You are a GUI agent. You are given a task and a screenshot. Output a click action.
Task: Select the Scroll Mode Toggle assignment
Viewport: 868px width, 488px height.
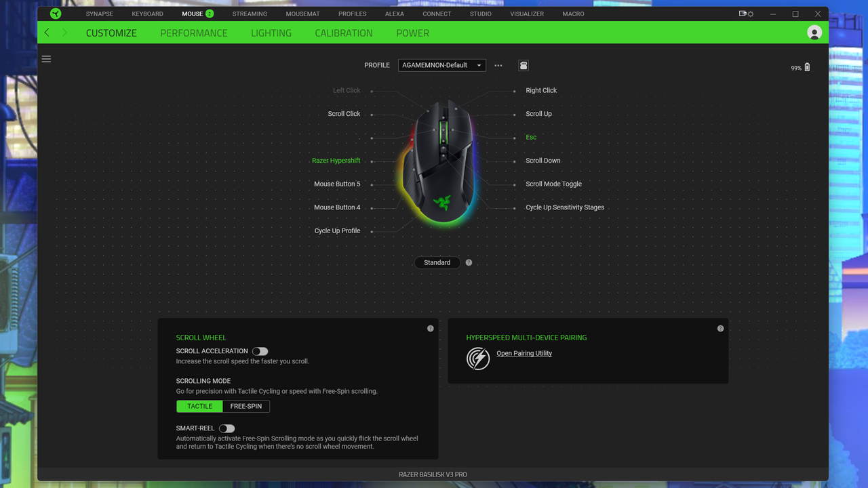[553, 184]
